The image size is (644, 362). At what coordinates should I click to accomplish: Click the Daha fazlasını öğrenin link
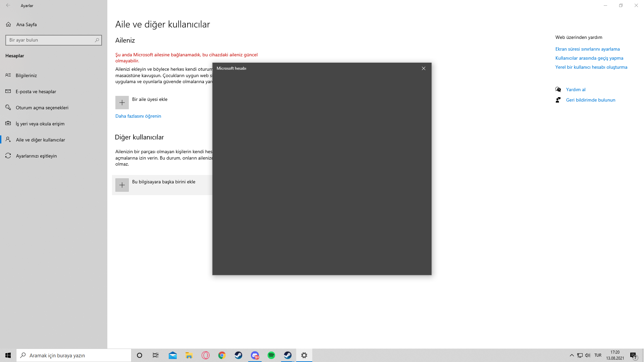tap(138, 116)
